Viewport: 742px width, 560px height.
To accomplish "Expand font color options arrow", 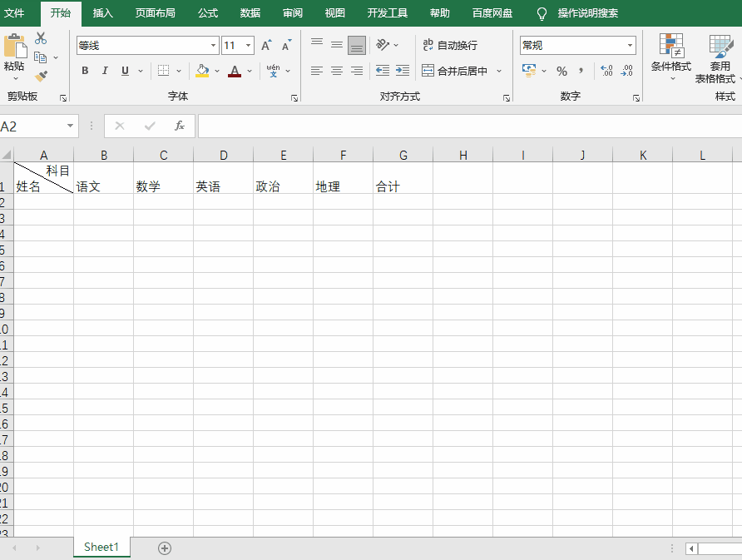I will tap(250, 71).
